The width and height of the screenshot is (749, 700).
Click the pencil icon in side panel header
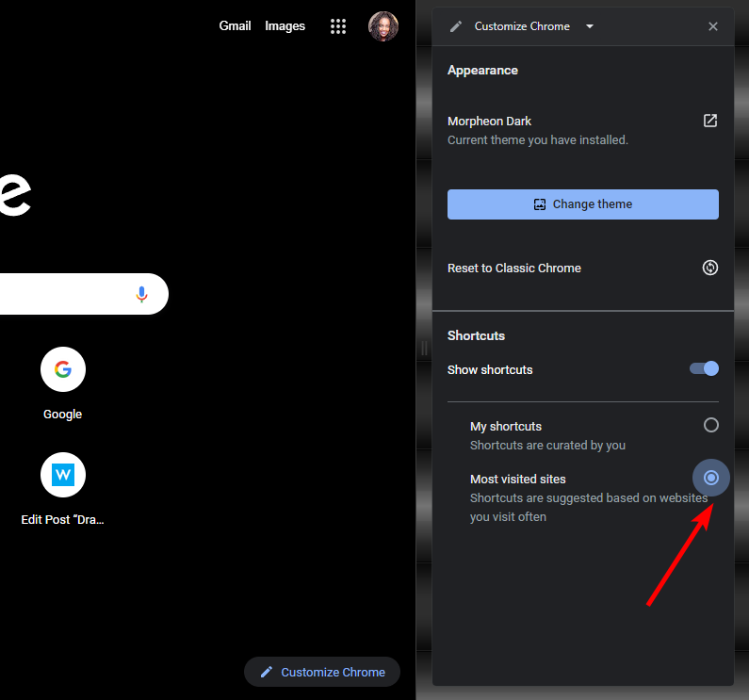(456, 26)
